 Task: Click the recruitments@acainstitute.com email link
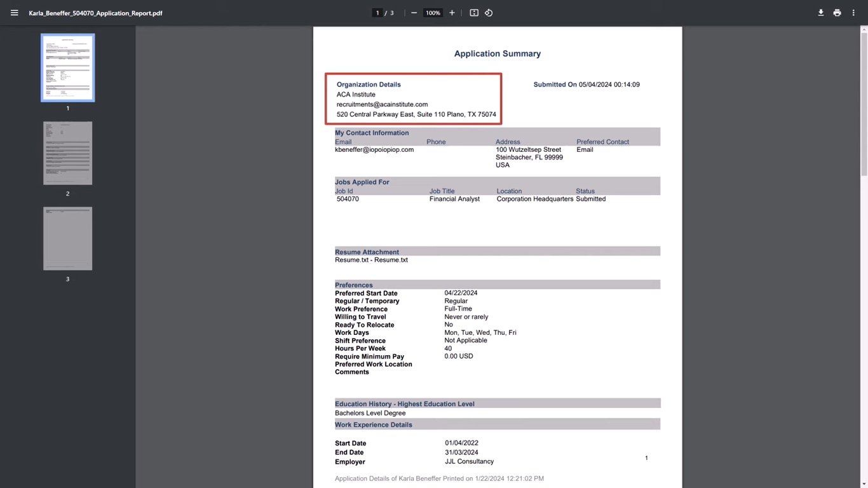pos(382,104)
